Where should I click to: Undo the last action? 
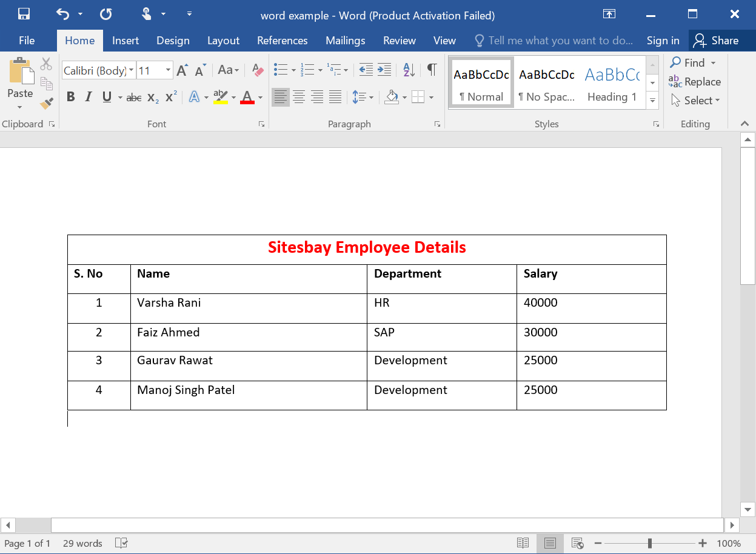(62, 14)
